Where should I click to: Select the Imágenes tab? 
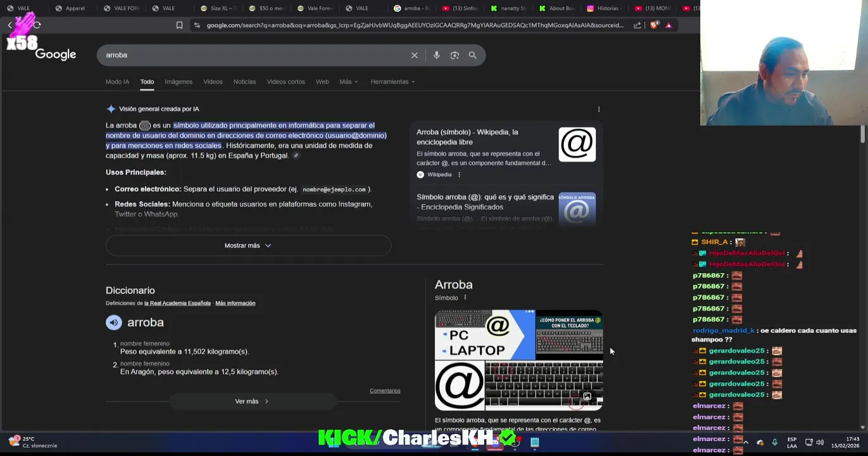179,82
